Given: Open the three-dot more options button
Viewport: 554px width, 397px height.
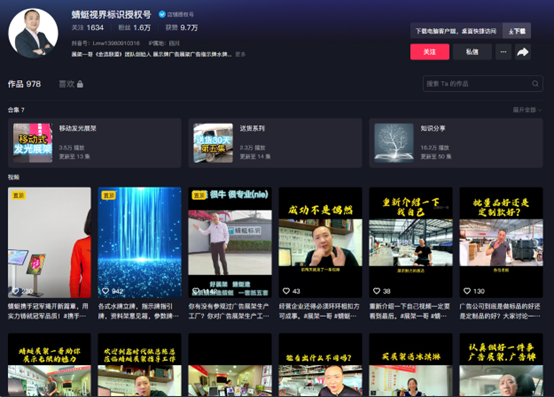Looking at the screenshot, I should pyautogui.click(x=503, y=52).
